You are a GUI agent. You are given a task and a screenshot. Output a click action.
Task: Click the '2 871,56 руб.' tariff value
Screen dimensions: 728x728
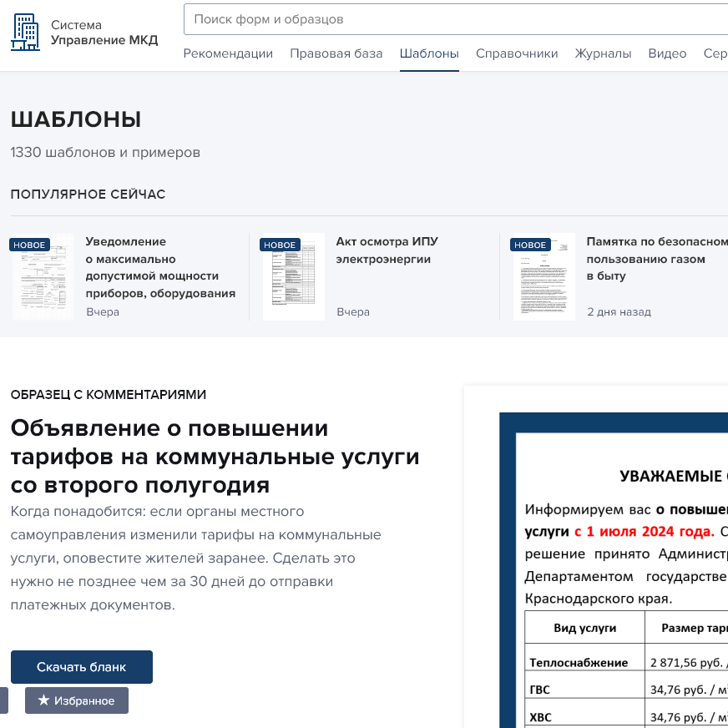[x=686, y=663]
